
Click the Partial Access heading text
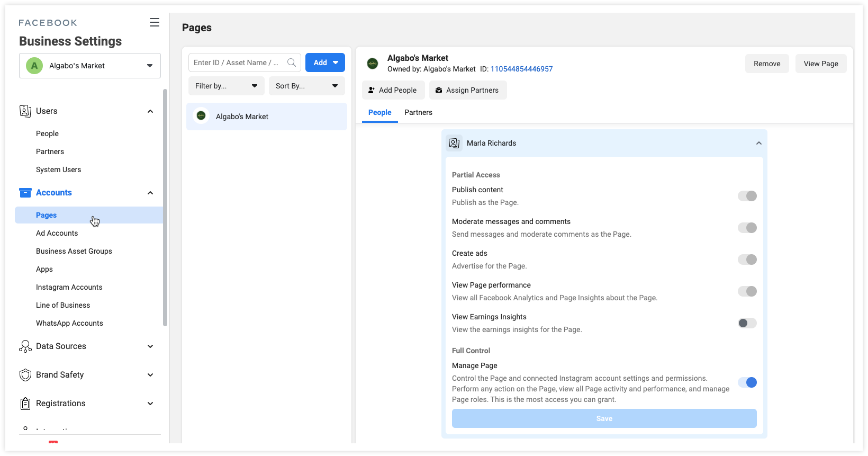pos(476,175)
